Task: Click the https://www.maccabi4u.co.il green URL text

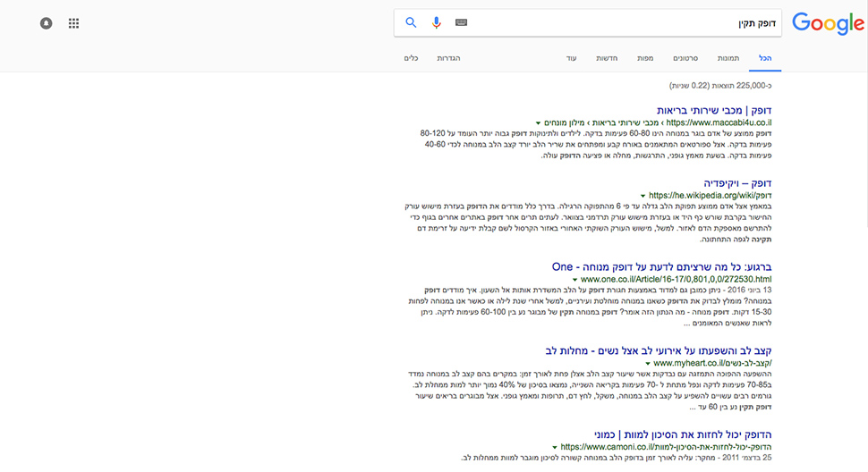Action: coord(719,122)
